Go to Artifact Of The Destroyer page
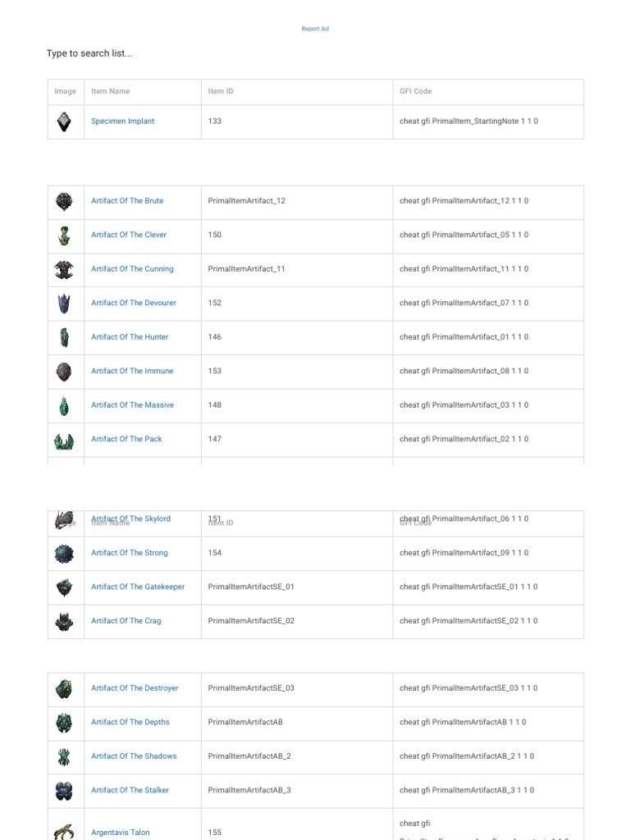 point(135,688)
